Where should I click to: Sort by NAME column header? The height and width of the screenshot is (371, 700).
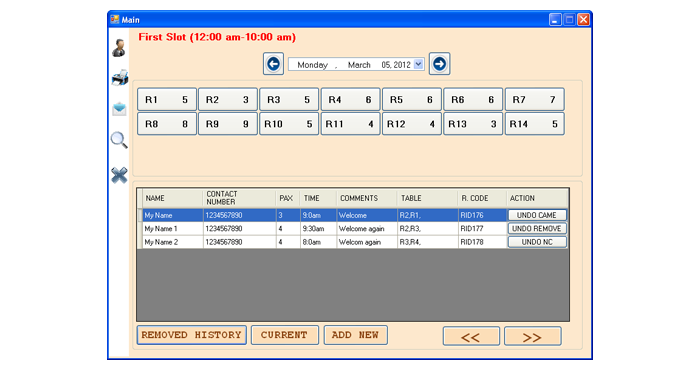pyautogui.click(x=172, y=198)
